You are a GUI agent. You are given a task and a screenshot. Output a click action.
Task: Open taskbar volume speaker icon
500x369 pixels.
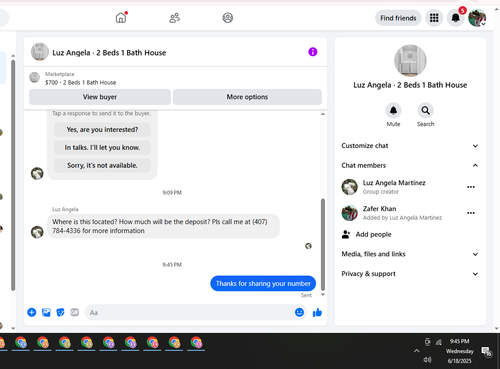click(x=427, y=360)
